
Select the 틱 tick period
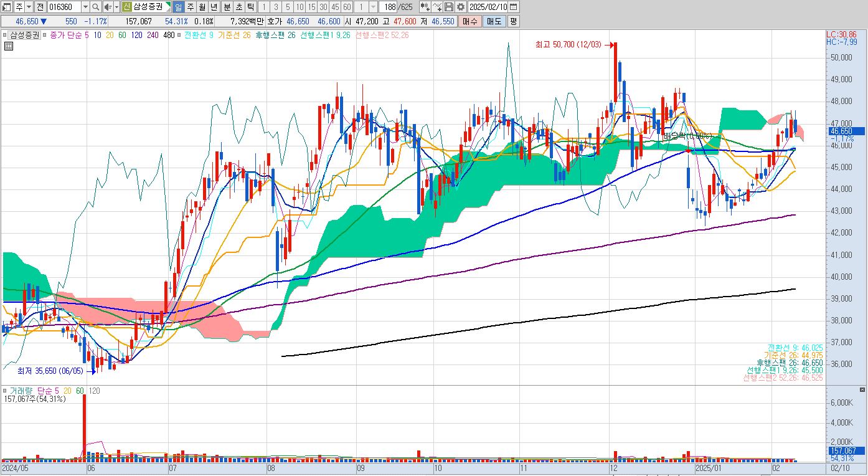pyautogui.click(x=250, y=7)
